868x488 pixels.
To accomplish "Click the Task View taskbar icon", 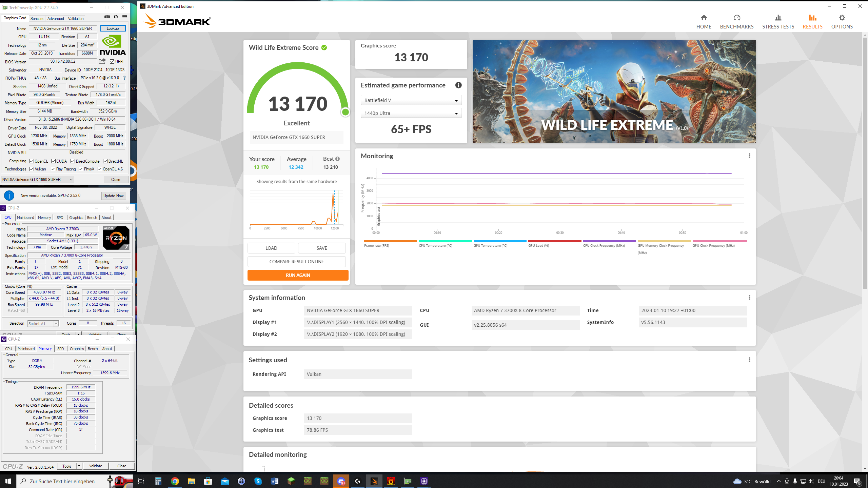I will (141, 481).
